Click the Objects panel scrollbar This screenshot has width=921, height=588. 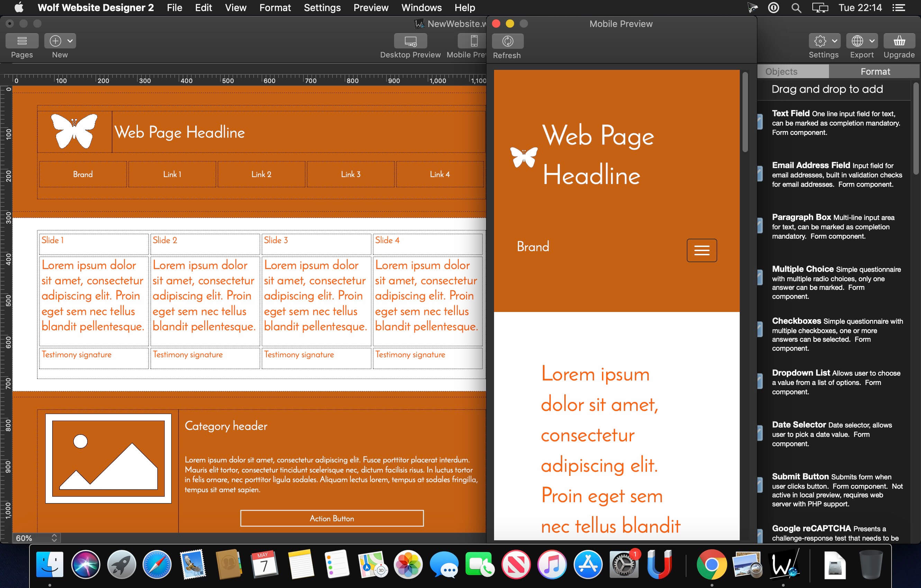tap(916, 129)
